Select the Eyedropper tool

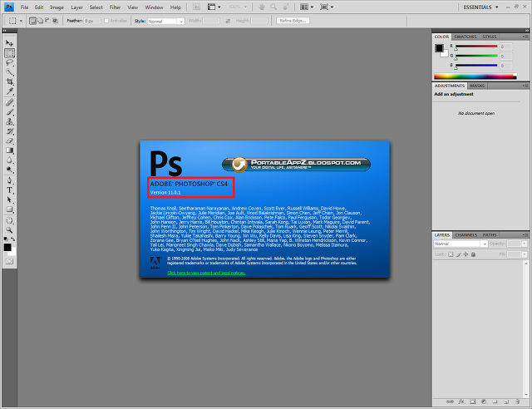click(x=9, y=91)
